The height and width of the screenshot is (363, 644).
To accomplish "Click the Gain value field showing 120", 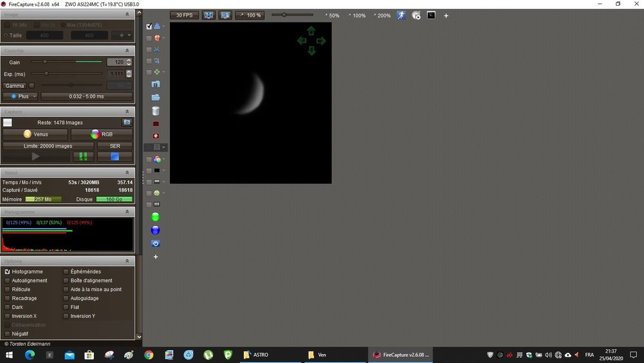I will 116,62.
